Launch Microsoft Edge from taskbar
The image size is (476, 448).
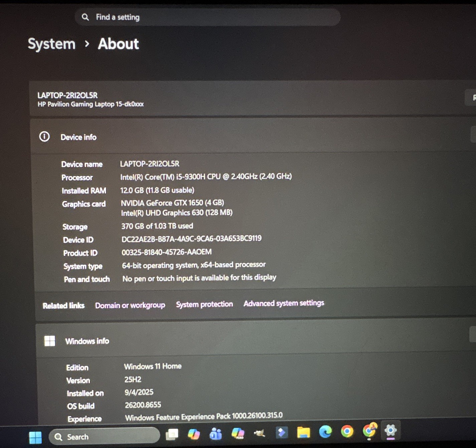(325, 432)
